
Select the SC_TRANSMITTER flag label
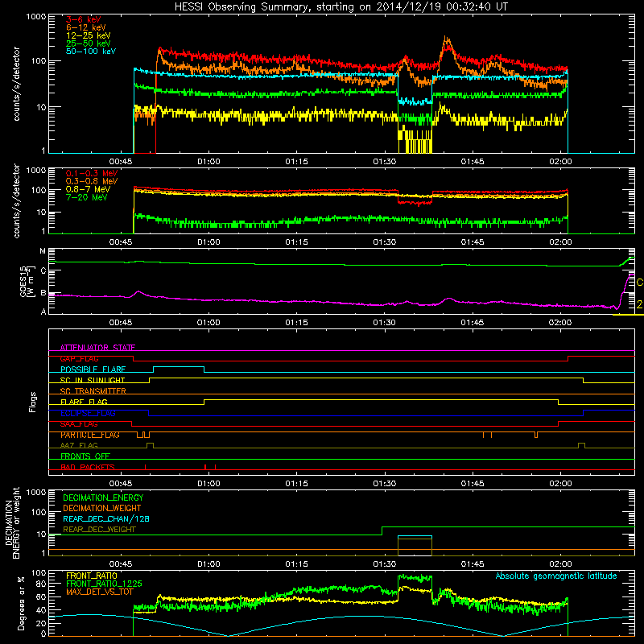click(93, 391)
